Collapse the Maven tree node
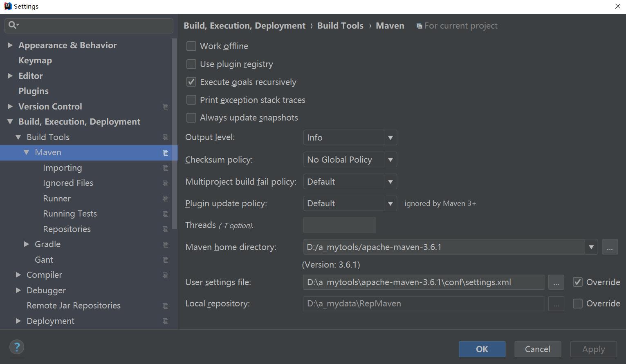This screenshot has width=626, height=364. (26, 152)
